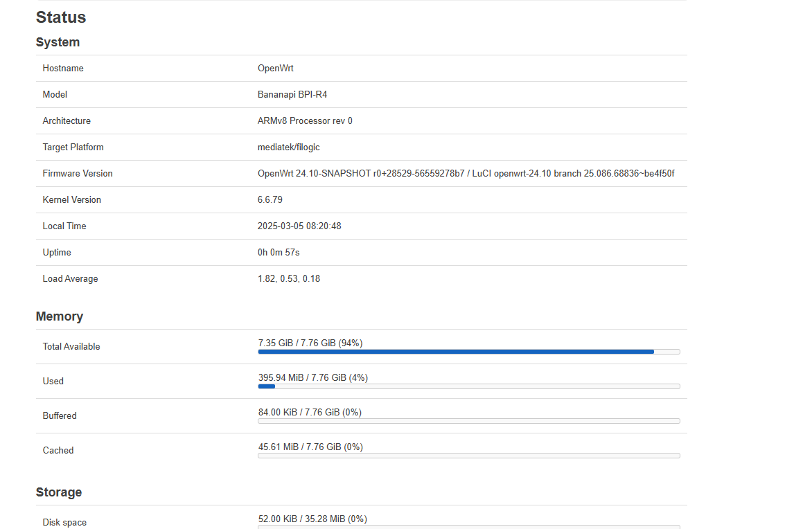Click the Load Average row label
Viewport: 812px width, 529px height.
point(70,279)
